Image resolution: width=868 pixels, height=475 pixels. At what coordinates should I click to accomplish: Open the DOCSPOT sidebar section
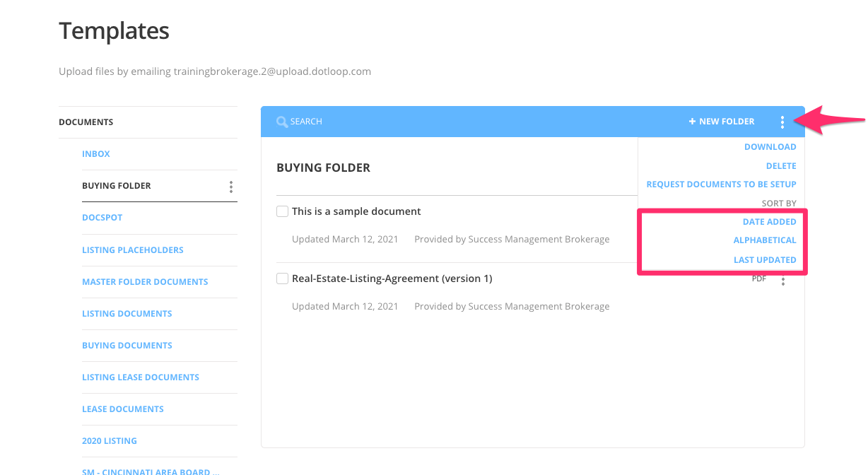point(102,217)
